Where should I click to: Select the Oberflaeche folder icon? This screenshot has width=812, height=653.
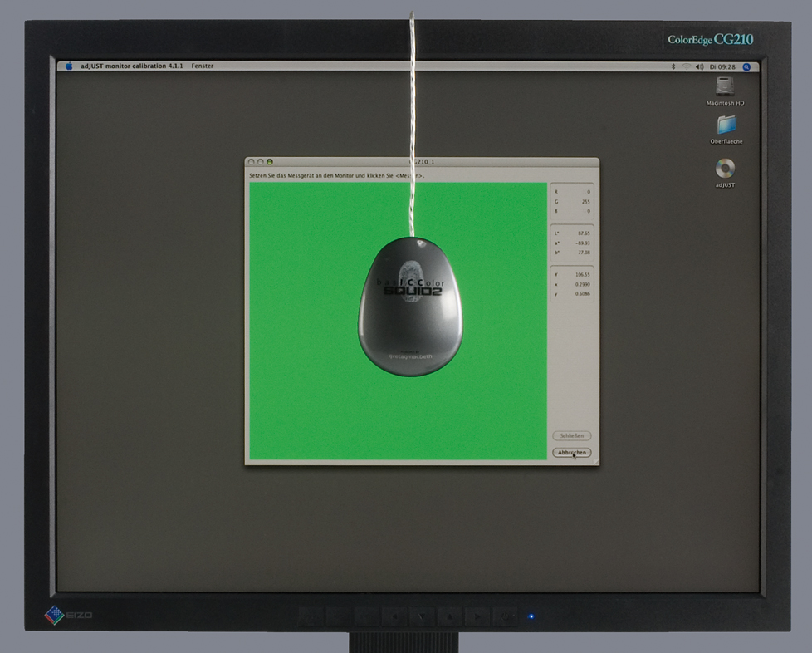tap(726, 125)
